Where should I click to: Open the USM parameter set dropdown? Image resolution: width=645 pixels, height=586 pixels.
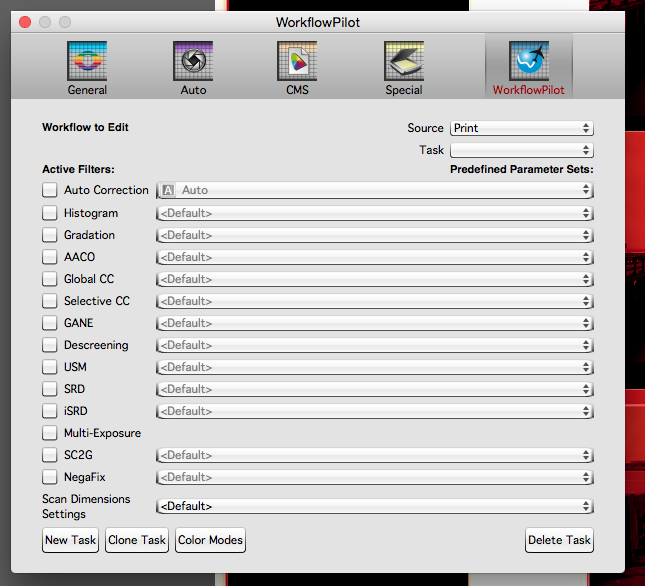pos(374,367)
